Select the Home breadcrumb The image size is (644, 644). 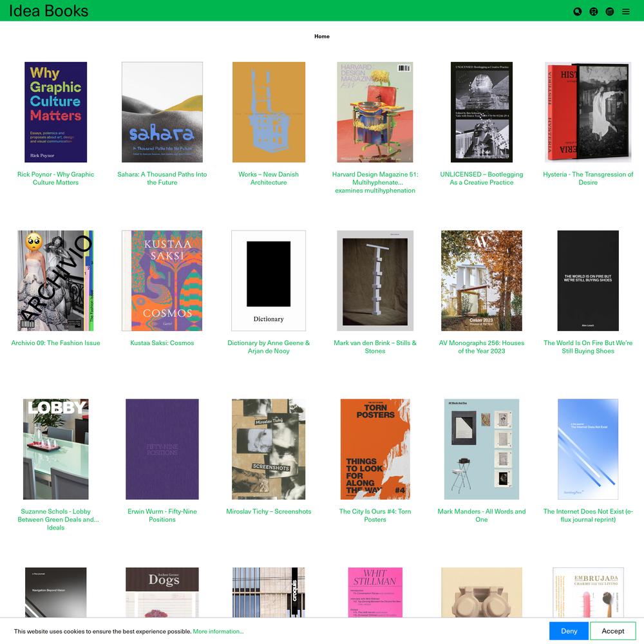click(x=322, y=36)
